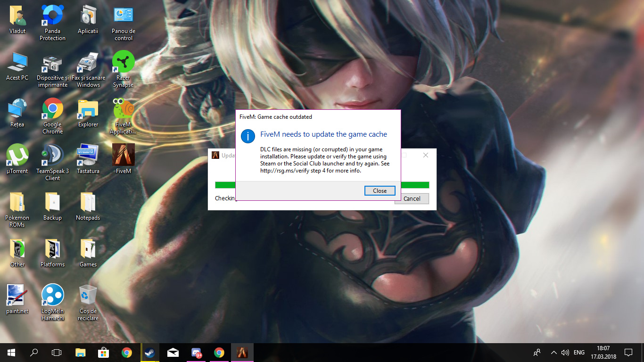Launch LogMeIn Hamachi shortcut
Viewport: 644px width, 362px height.
pyautogui.click(x=52, y=303)
